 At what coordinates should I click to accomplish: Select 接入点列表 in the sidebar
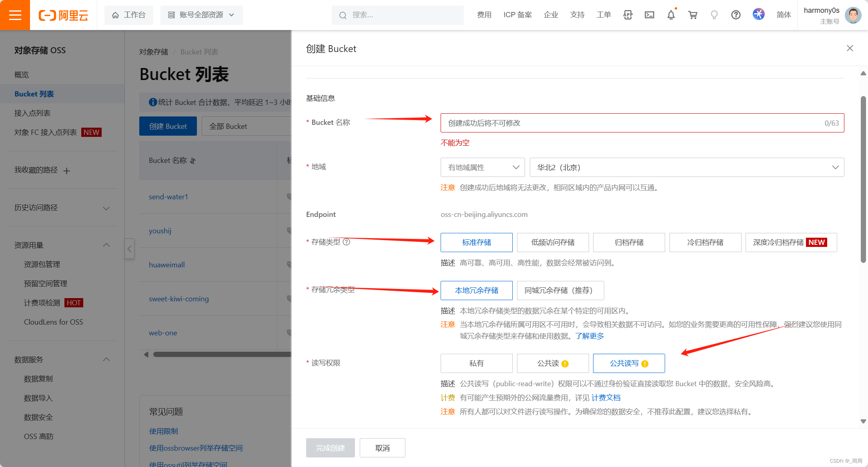(x=32, y=113)
